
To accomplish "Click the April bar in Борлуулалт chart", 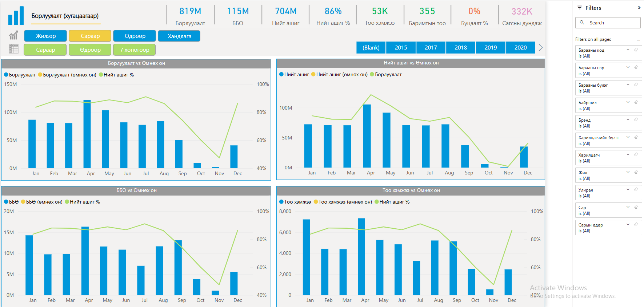I will tap(87, 134).
